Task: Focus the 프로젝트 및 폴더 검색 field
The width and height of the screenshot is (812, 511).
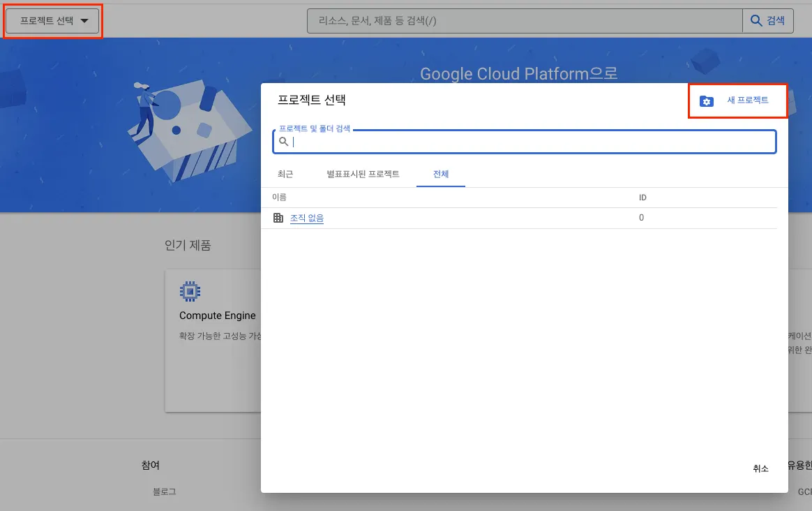Action: tap(524, 142)
